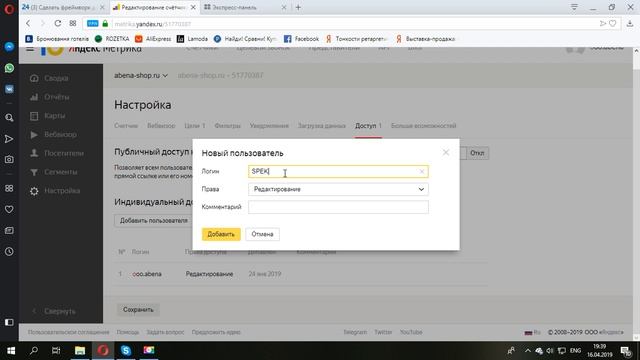Open ROZETKA bookmark

click(x=112, y=39)
